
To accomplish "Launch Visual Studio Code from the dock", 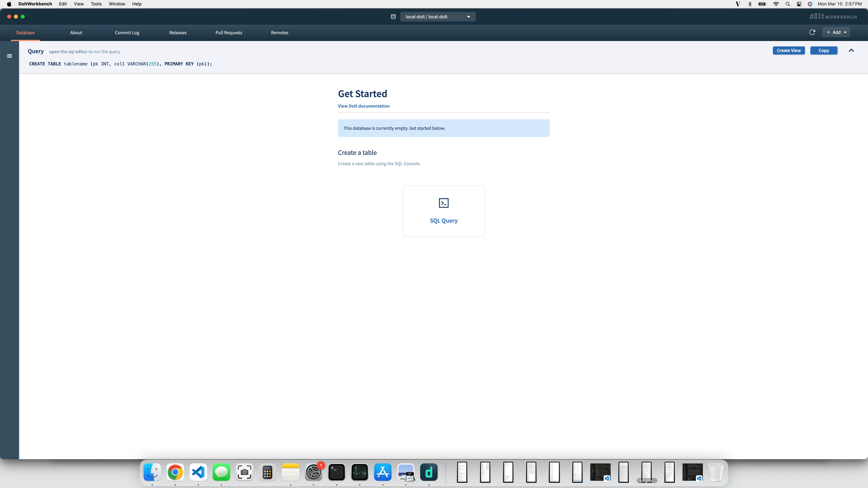I will click(198, 473).
